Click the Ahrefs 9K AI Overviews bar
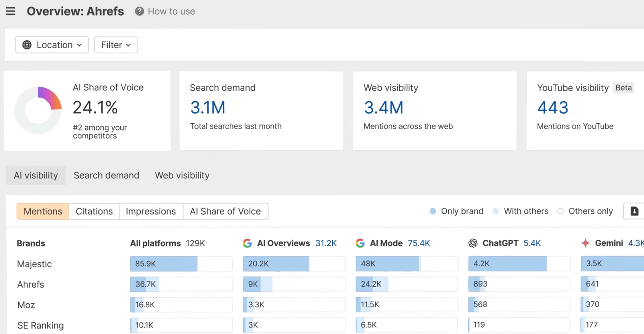 (294, 284)
